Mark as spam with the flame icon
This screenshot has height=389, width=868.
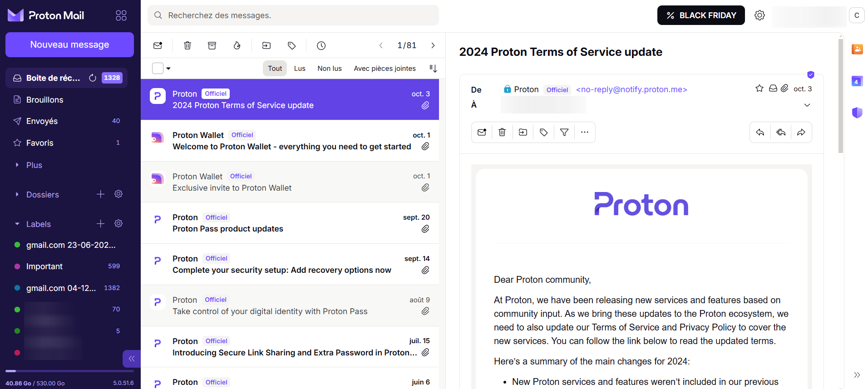(x=237, y=45)
